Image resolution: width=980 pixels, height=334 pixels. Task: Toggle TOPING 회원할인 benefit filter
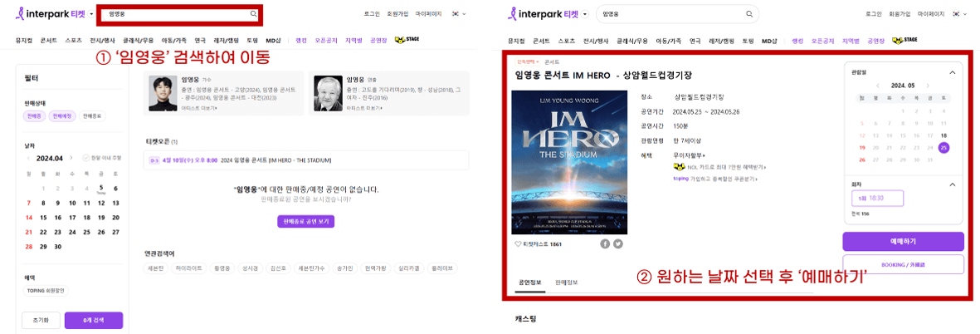pyautogui.click(x=46, y=290)
